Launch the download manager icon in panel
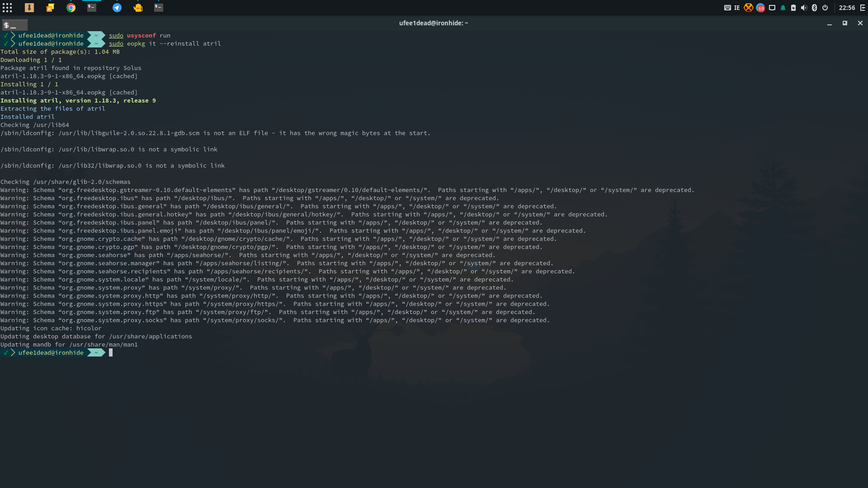 (x=29, y=8)
